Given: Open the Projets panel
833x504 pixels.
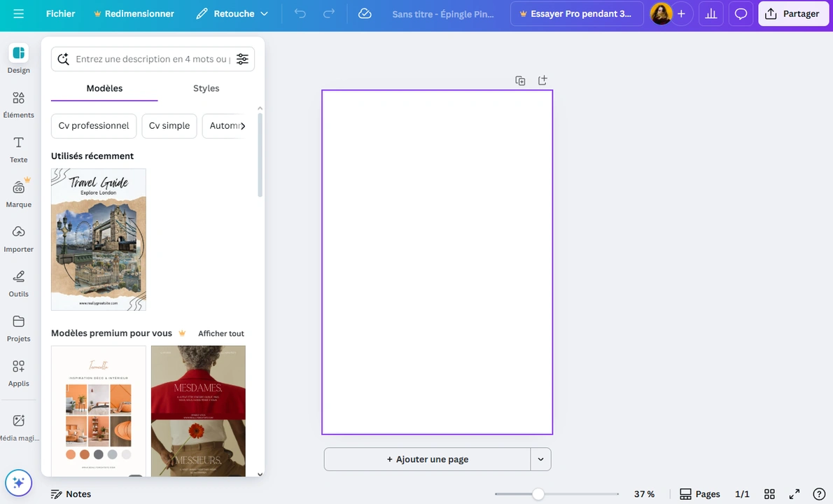Looking at the screenshot, I should pos(18,327).
